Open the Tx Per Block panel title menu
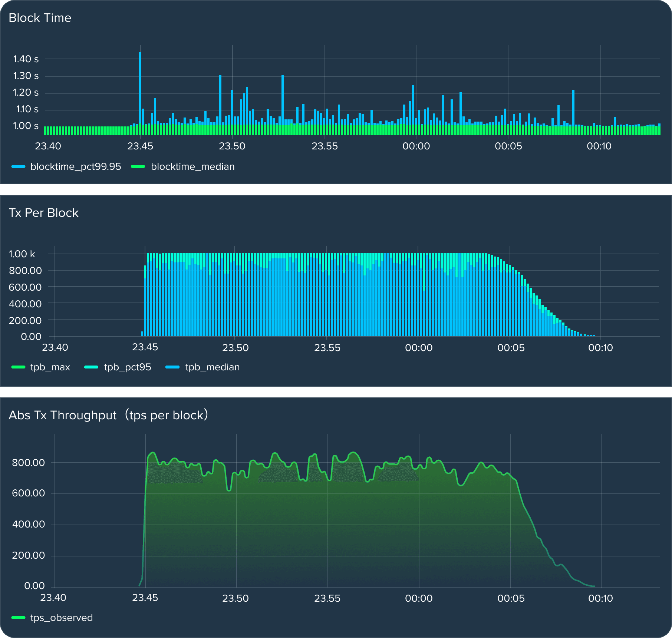Image resolution: width=672 pixels, height=638 pixels. (x=43, y=213)
